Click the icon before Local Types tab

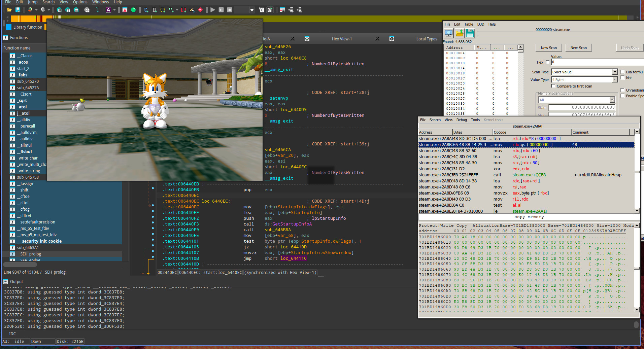tap(392, 39)
